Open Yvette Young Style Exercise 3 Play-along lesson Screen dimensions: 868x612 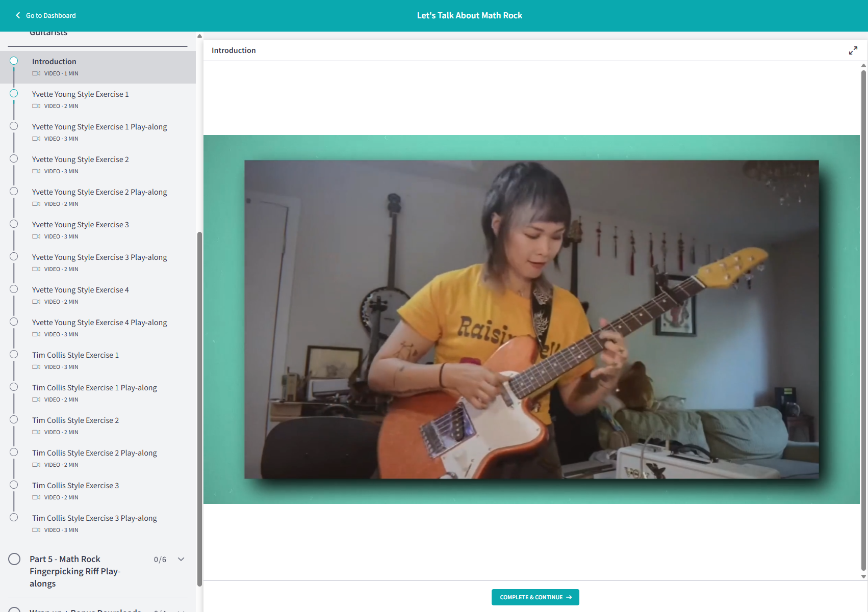pyautogui.click(x=99, y=257)
